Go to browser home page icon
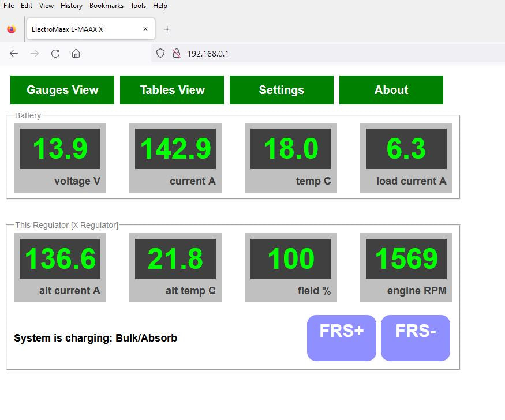This screenshot has width=505, height=420. (76, 54)
